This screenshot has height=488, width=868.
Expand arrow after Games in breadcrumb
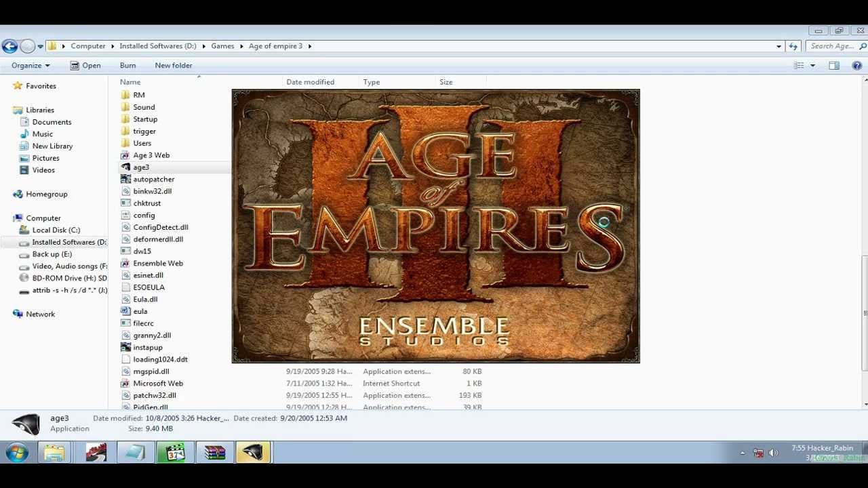pos(241,46)
